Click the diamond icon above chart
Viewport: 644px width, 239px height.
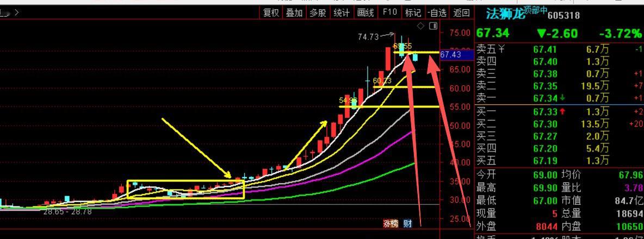(420, 26)
